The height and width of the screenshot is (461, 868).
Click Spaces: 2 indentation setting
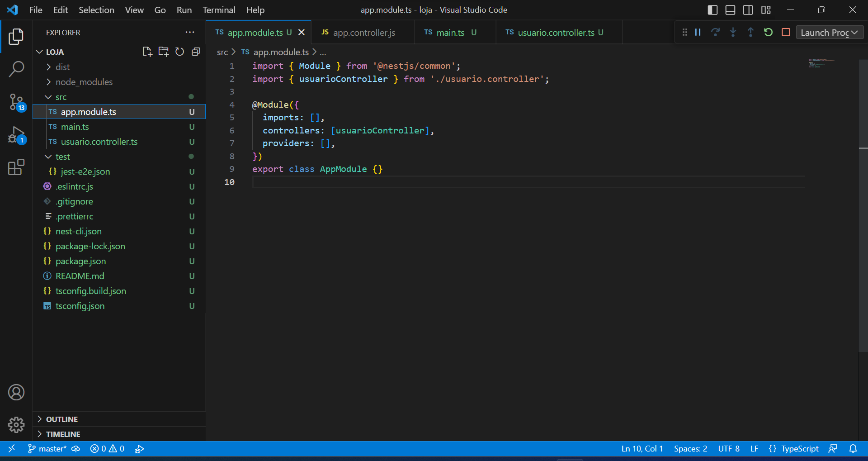point(690,449)
